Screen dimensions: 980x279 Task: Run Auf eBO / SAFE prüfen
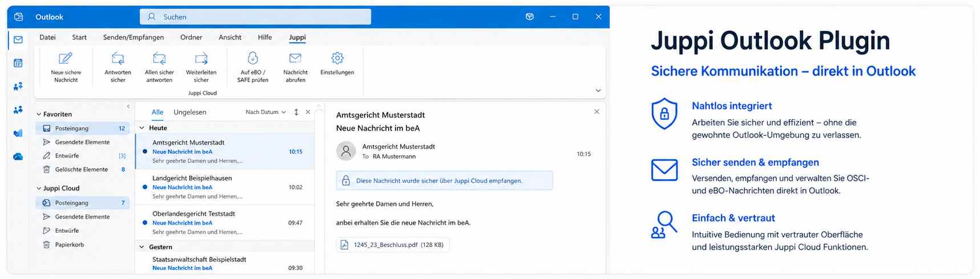[x=252, y=67]
